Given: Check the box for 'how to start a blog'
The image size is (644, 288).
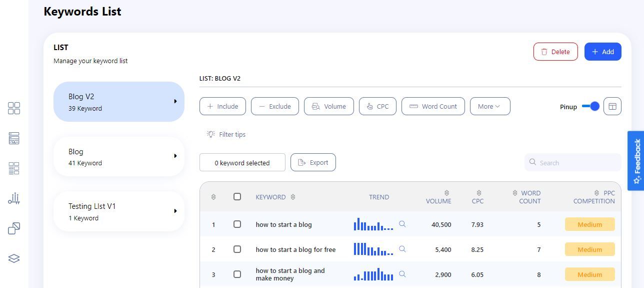Looking at the screenshot, I should pos(237,224).
